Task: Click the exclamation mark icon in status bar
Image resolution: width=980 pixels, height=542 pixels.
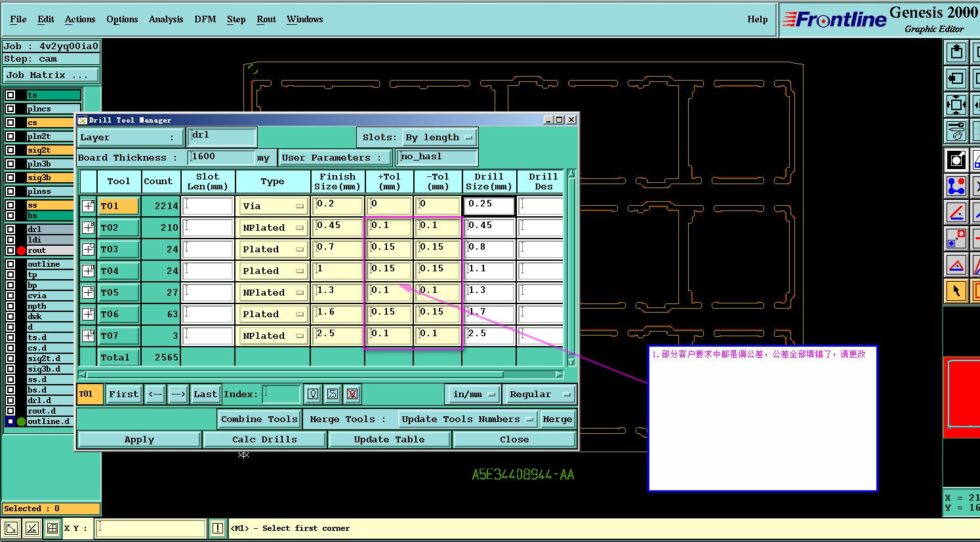Action: pyautogui.click(x=218, y=528)
